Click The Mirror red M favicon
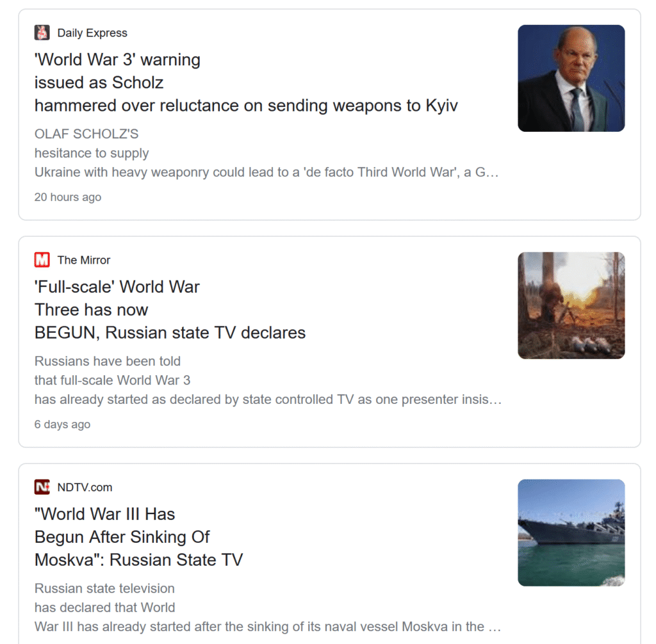656x644 pixels. (42, 260)
